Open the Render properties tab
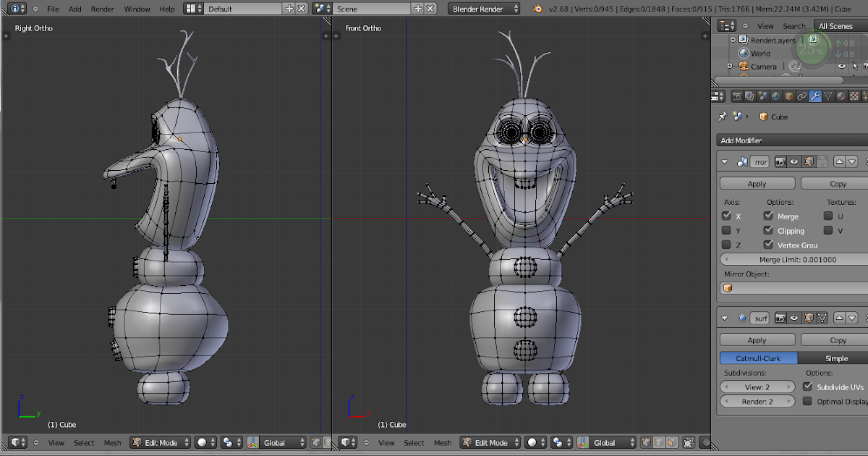The image size is (868, 456). point(738,96)
